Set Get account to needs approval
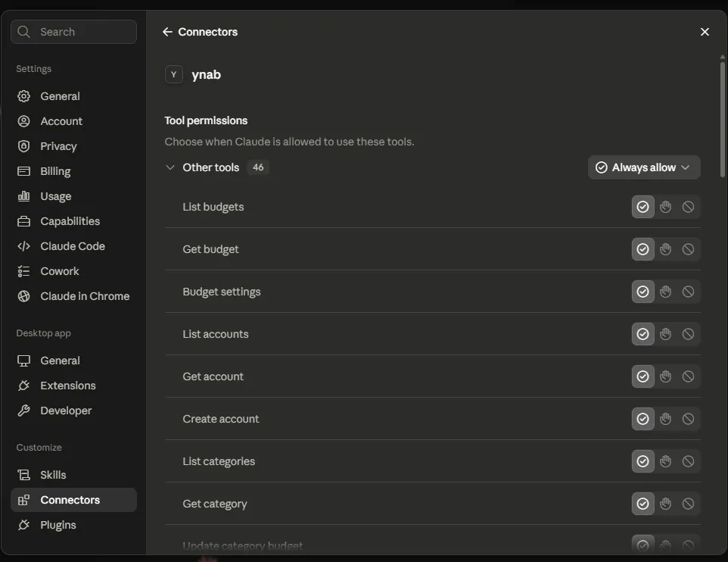 (665, 376)
